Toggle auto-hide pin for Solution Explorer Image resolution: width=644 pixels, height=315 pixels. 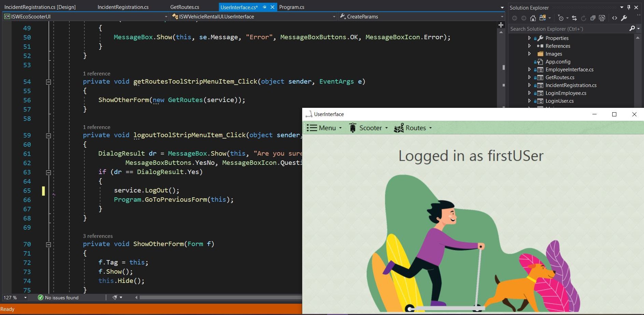pos(629,7)
